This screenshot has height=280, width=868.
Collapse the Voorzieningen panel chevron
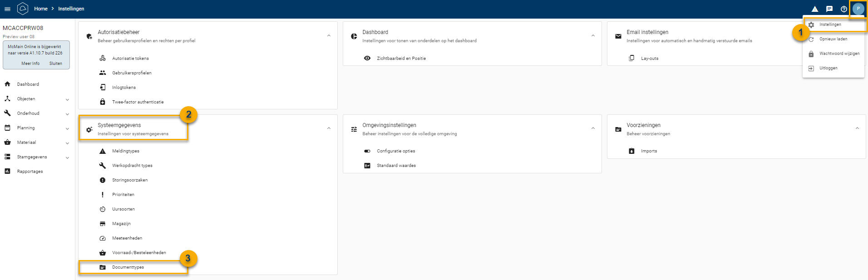click(857, 128)
